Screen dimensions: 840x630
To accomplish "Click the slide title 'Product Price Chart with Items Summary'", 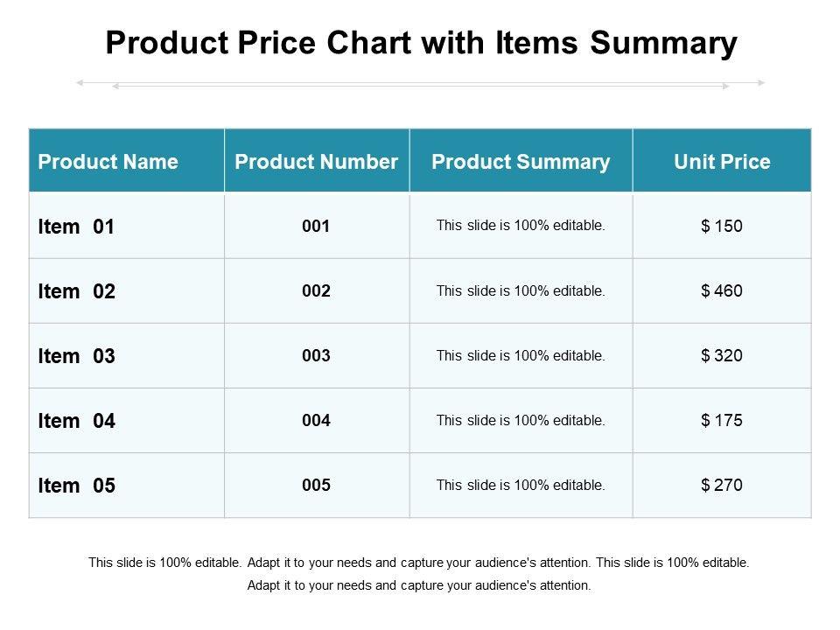I will coord(420,43).
